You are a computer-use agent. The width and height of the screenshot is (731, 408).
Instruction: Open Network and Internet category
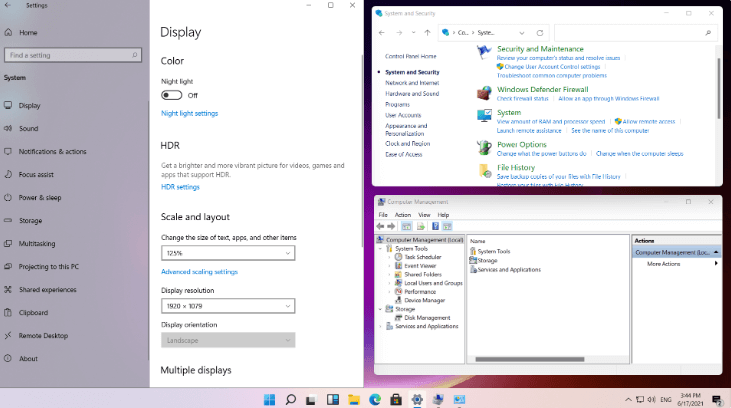pos(412,83)
